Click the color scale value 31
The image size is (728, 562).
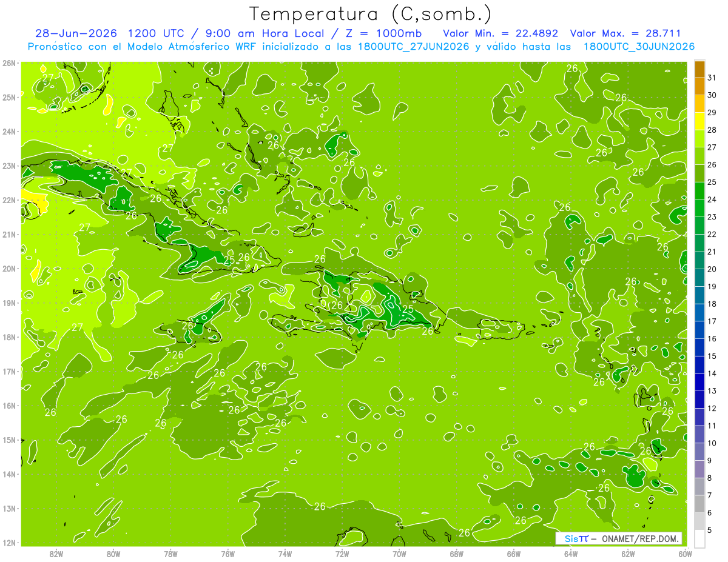[x=712, y=78]
